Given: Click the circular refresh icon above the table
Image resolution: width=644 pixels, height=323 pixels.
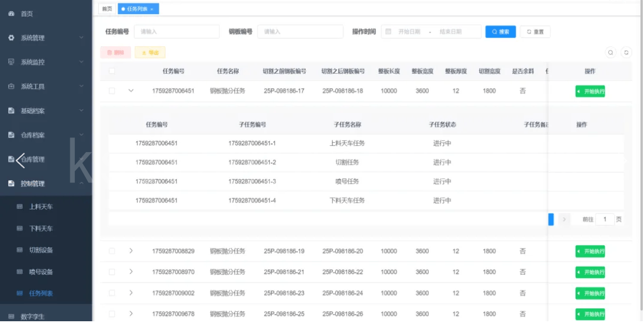Looking at the screenshot, I should click(x=626, y=53).
